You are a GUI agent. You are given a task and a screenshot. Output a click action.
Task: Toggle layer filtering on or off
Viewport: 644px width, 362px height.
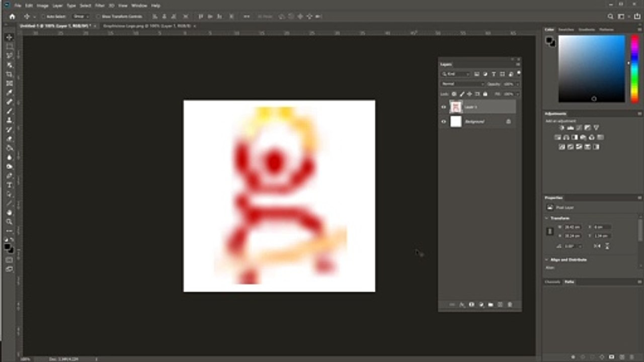click(x=518, y=74)
